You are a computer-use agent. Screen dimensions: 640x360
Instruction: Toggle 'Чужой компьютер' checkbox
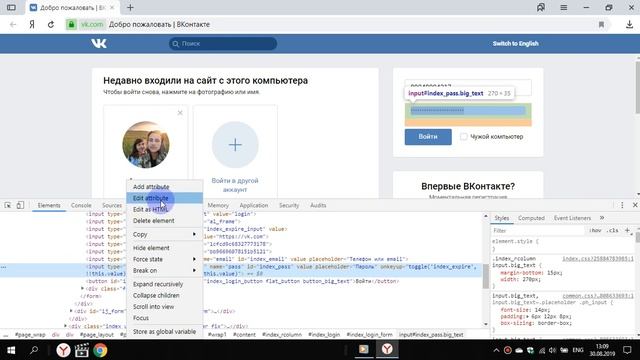464,137
